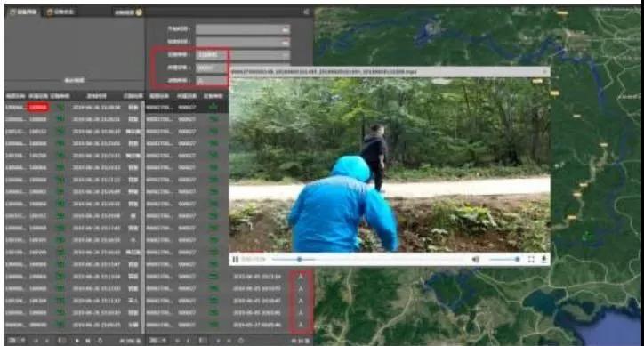Mute the video player speaker icon
This screenshot has width=644, height=346.
click(x=476, y=260)
